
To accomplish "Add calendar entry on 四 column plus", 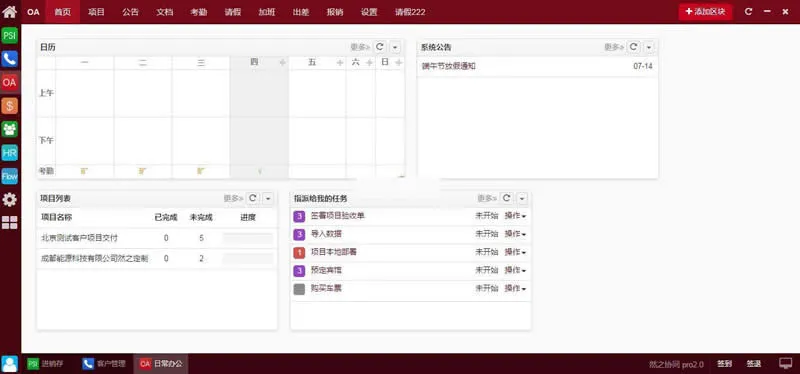I will 282,63.
